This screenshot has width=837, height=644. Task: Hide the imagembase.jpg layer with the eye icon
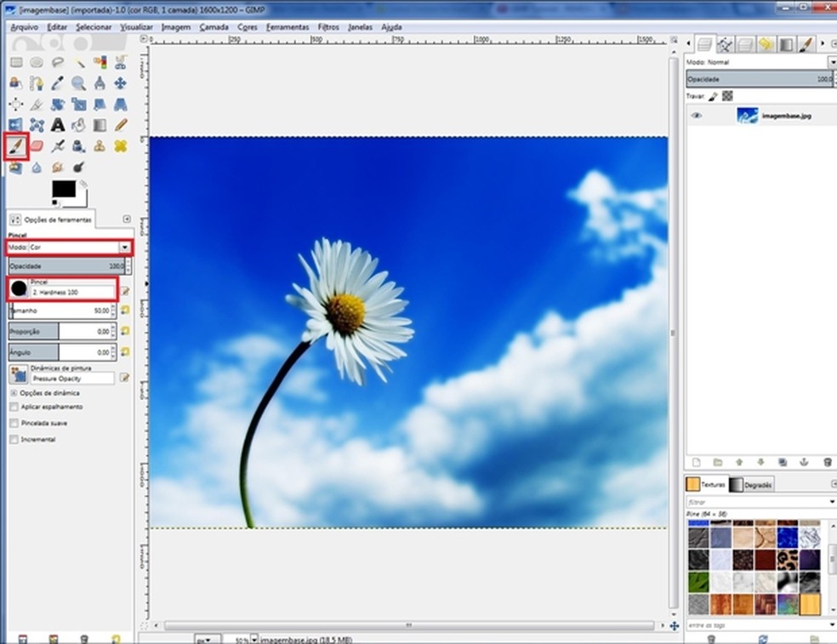697,116
